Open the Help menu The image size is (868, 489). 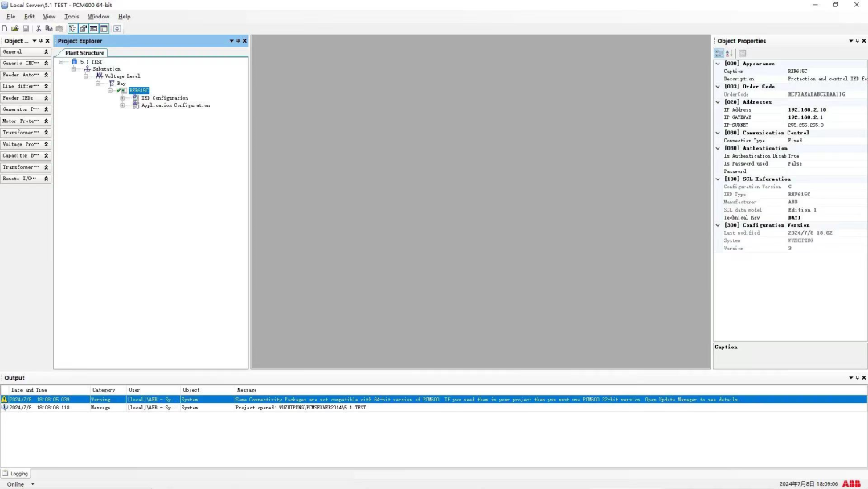click(124, 17)
